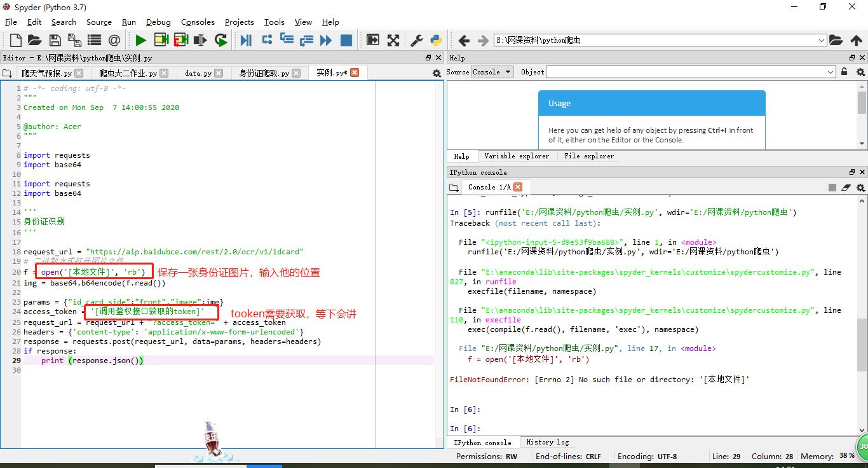This screenshot has height=468, width=868.
Task: Open the Tools menu
Action: (275, 22)
